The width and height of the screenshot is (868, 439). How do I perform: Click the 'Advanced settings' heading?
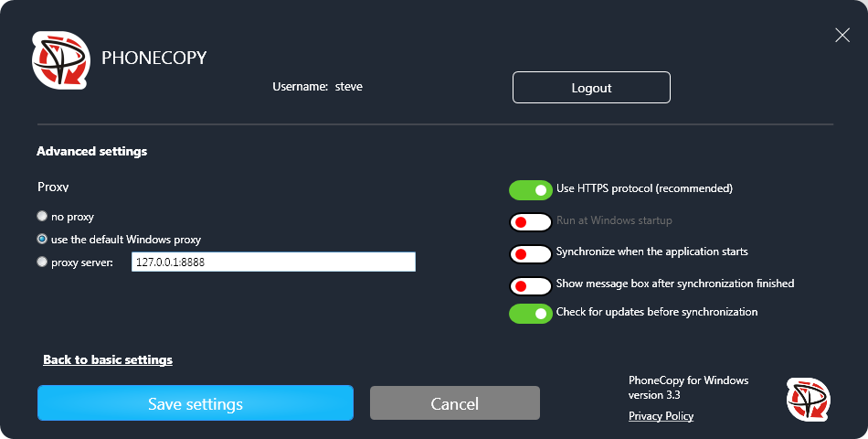pos(91,152)
